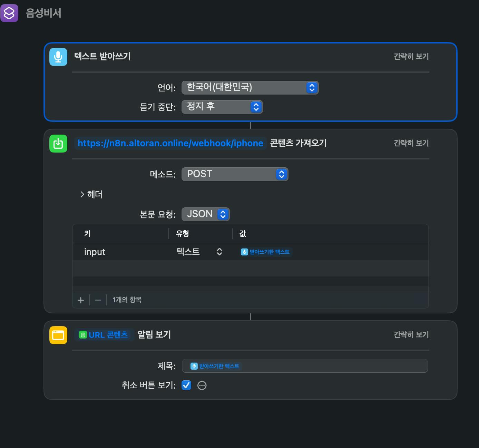
Task: Click the microphone icon of 텍스트 받아쓰기 action
Action: [58, 57]
